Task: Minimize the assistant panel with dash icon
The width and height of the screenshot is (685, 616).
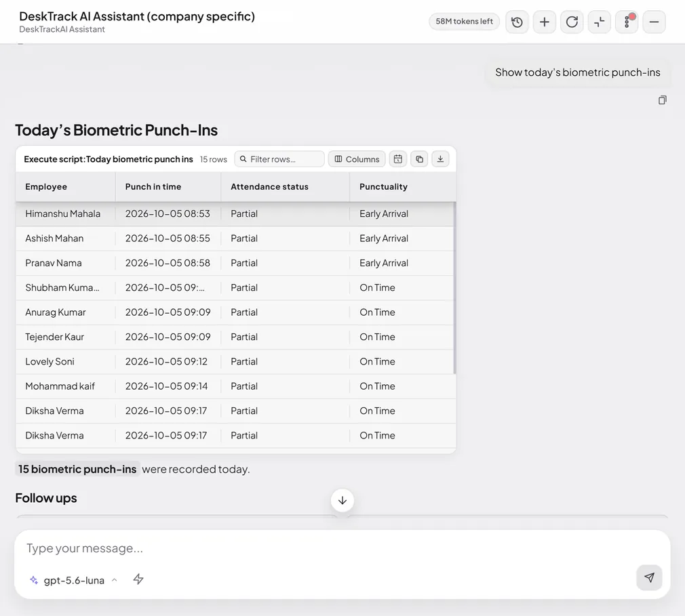Action: coord(654,22)
